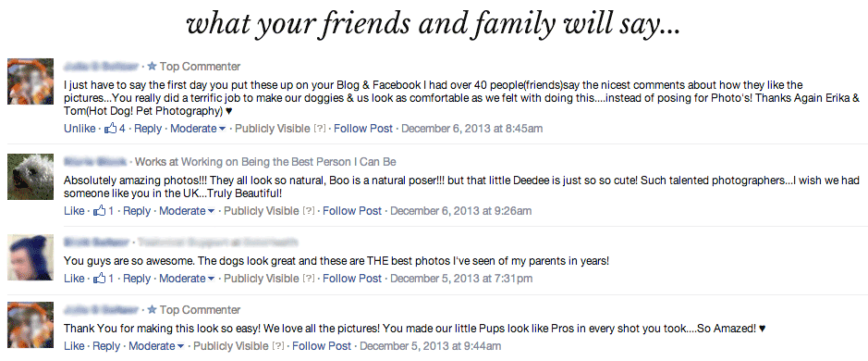Click Top Commenter star on last comment
Image resolution: width=868 pixels, height=361 pixels.
click(x=153, y=309)
